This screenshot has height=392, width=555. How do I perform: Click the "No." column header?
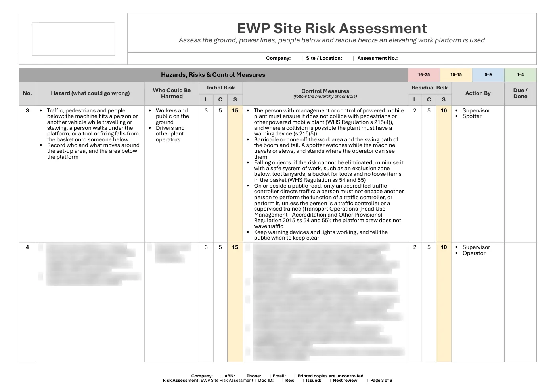click(27, 93)
